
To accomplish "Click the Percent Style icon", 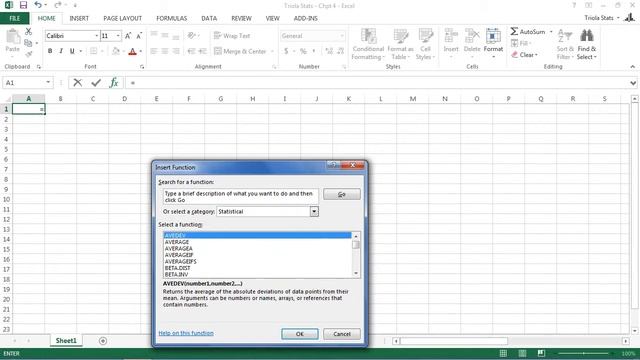I will click(x=303, y=51).
